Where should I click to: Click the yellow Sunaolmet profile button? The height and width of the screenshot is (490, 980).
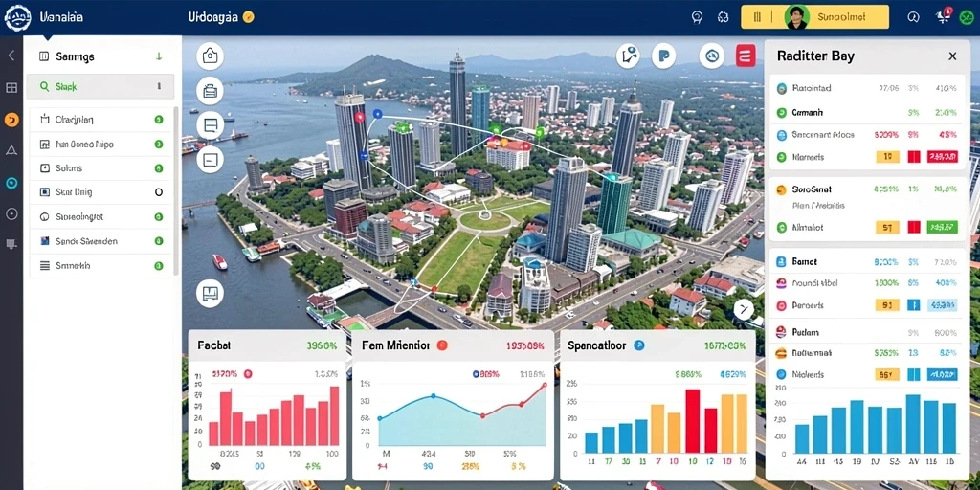(814, 17)
